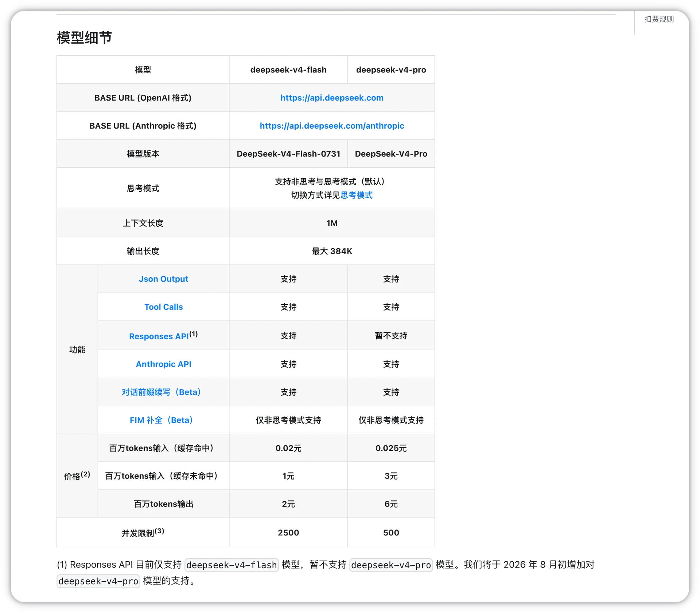Open the Json Output feature link
700x613 pixels.
(x=163, y=279)
